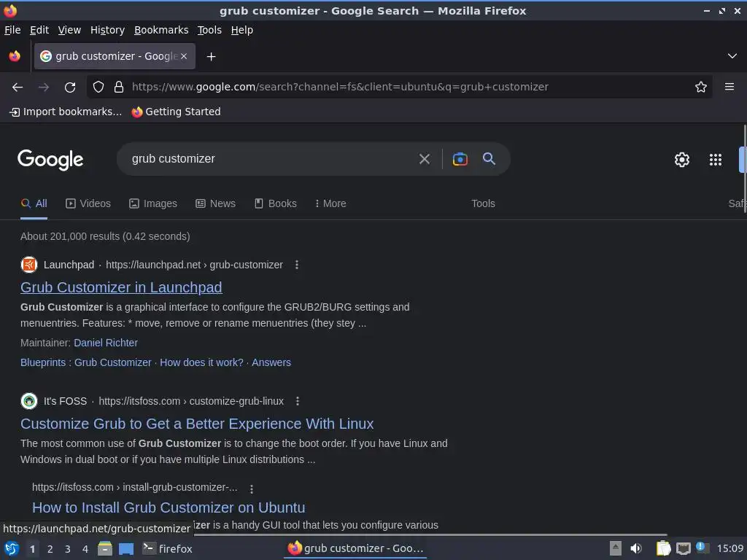Open How does it work? link

(x=201, y=363)
